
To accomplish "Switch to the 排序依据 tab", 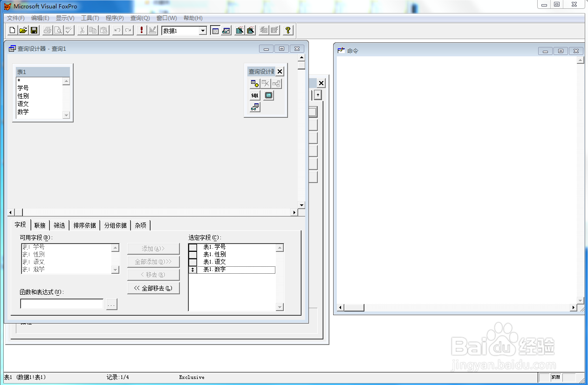I will (85, 225).
